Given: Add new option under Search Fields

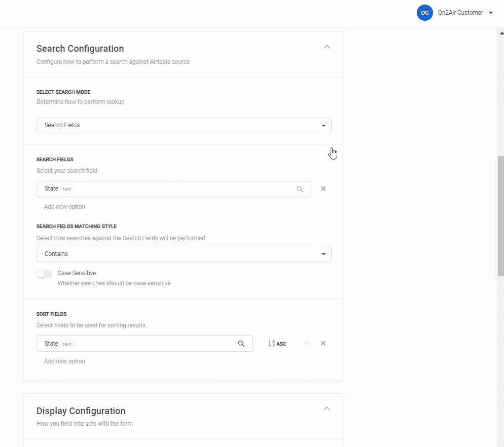Looking at the screenshot, I should [64, 207].
